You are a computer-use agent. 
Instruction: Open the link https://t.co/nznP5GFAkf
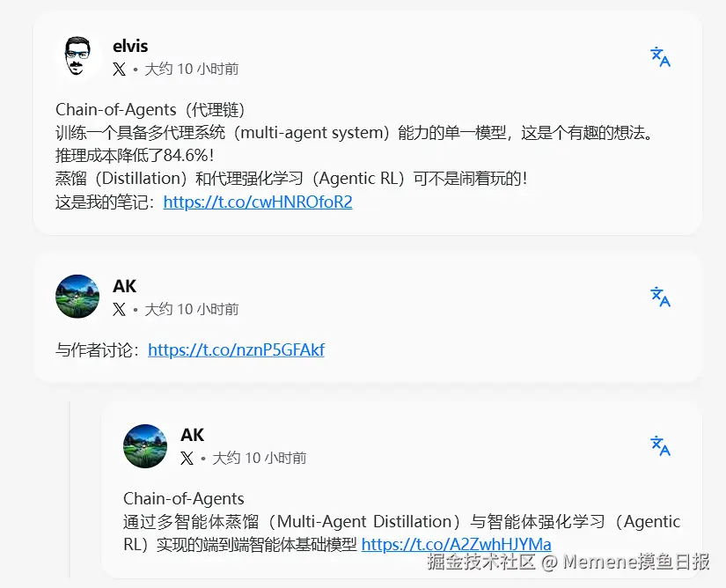236,349
